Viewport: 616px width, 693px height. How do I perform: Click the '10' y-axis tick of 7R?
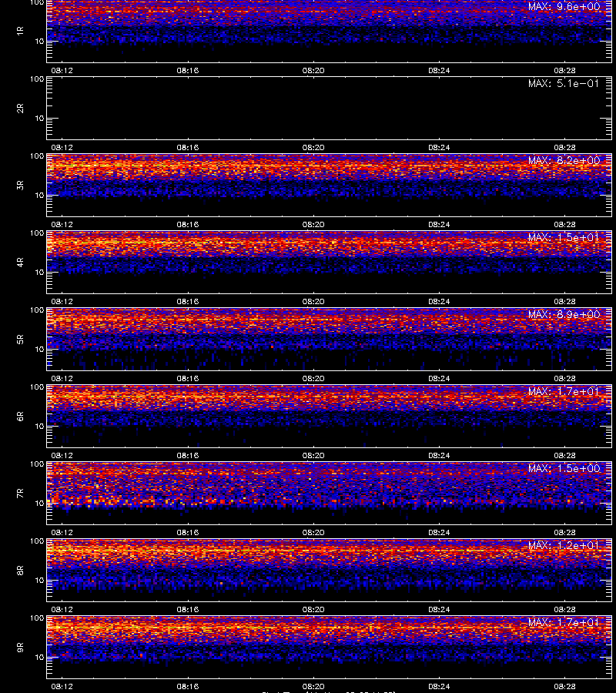point(39,503)
